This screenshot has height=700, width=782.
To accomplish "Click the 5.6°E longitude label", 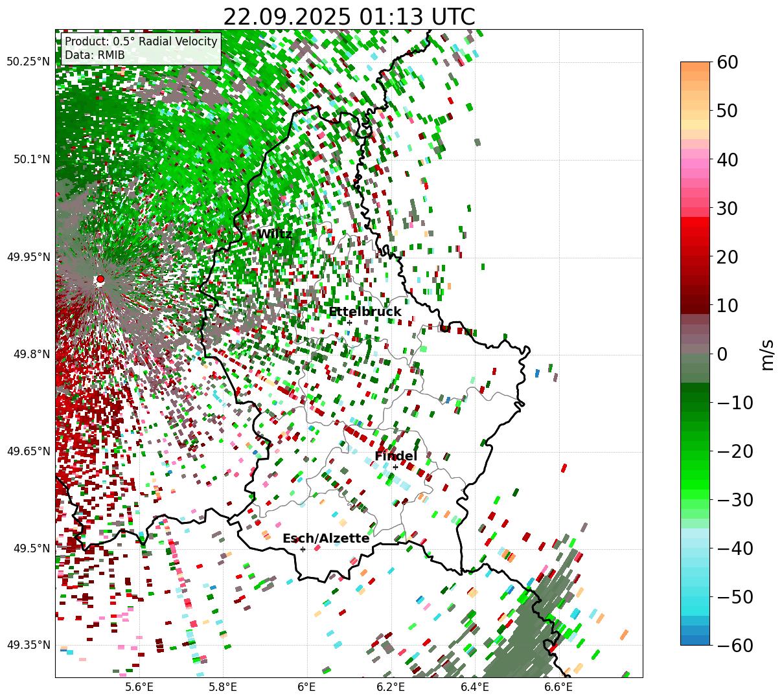I will [139, 688].
